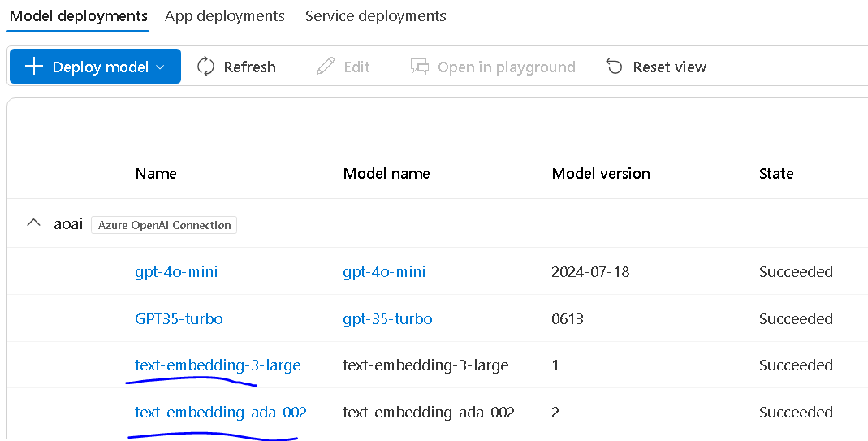
Task: Open the text-embedding-3-large deployment link
Action: 218,365
